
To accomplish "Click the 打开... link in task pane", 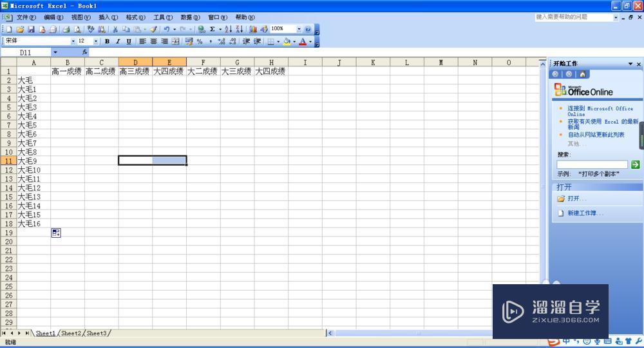I will 577,198.
